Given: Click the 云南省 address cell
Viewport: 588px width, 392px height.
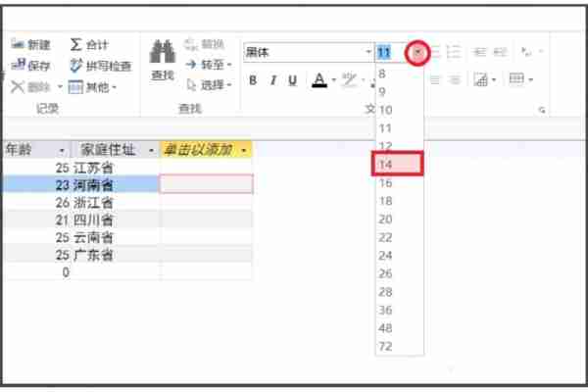Looking at the screenshot, I should (x=115, y=237).
